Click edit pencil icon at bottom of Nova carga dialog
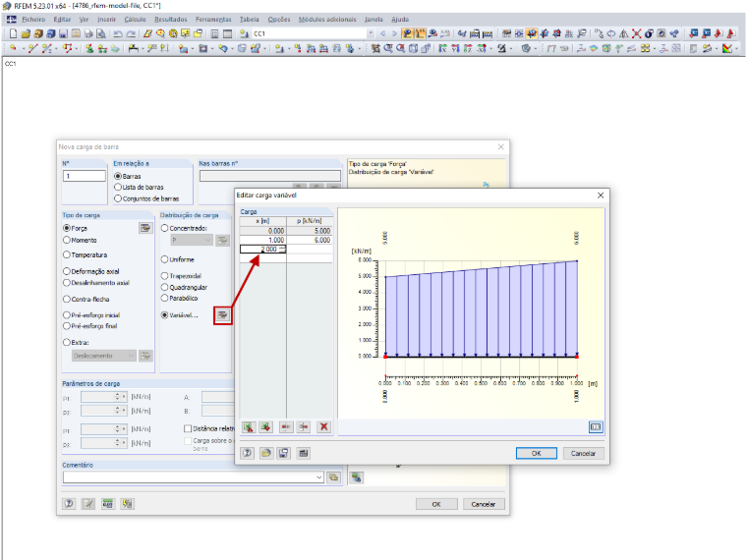747x560 pixels. [x=88, y=503]
